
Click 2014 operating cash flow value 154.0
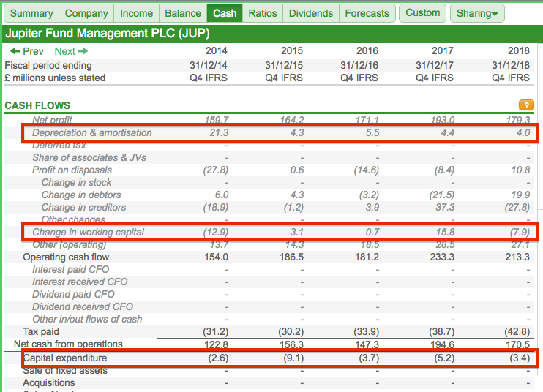pyautogui.click(x=216, y=257)
